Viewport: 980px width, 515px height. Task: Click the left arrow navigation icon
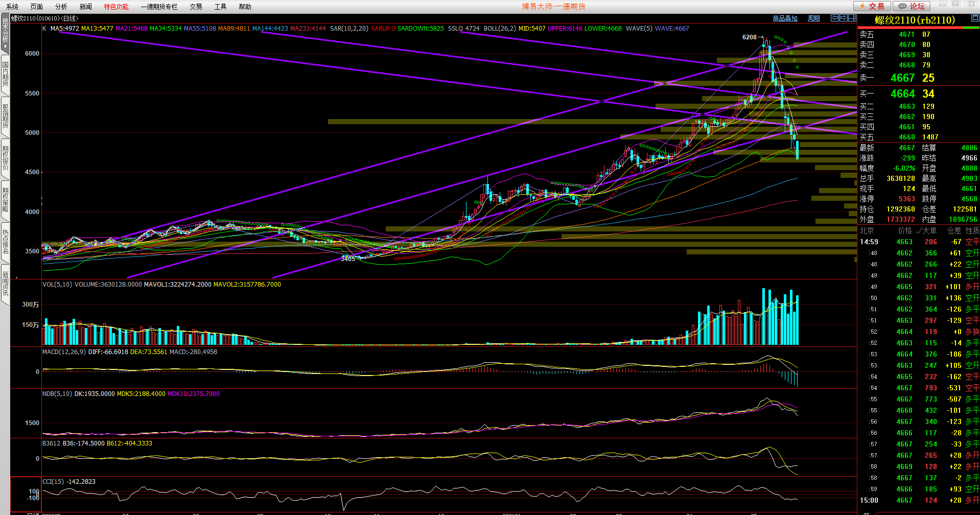[x=835, y=18]
